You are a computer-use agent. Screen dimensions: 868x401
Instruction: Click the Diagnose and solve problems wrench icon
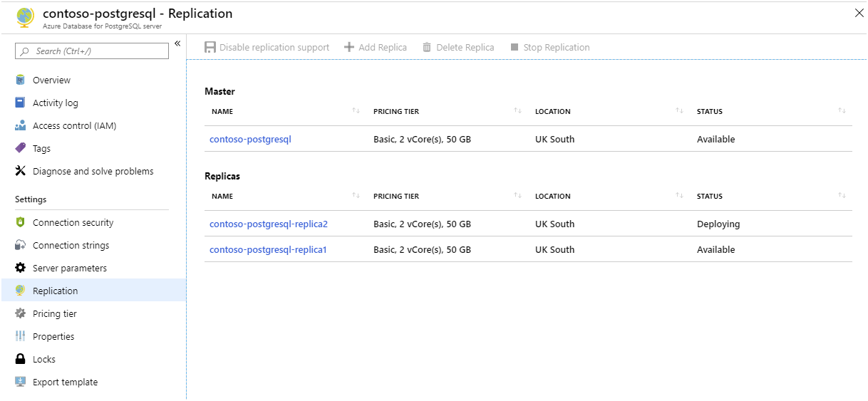tap(20, 171)
